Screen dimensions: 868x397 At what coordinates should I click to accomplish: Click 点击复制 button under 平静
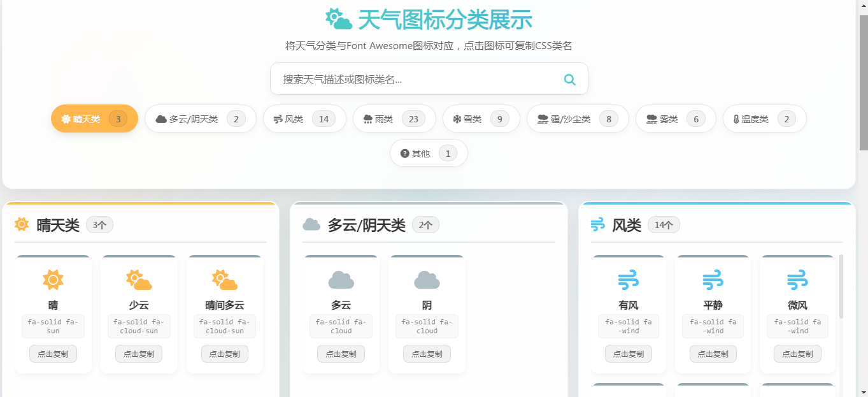coord(713,354)
